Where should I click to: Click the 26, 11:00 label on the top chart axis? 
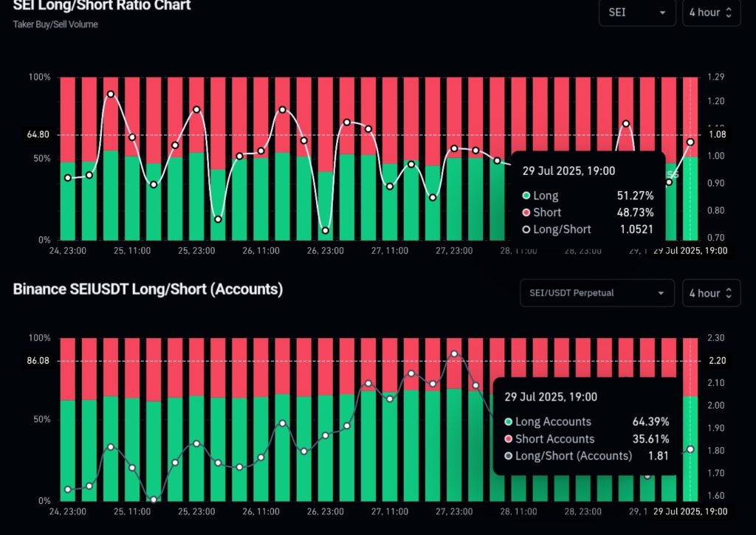[261, 251]
